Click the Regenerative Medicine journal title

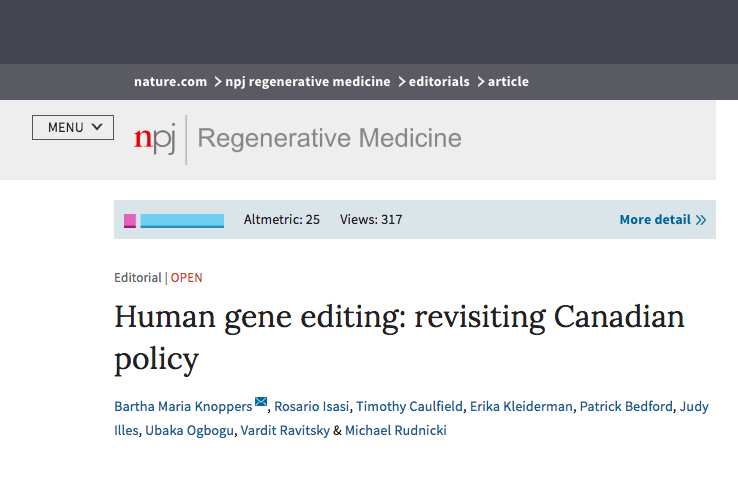coord(329,138)
